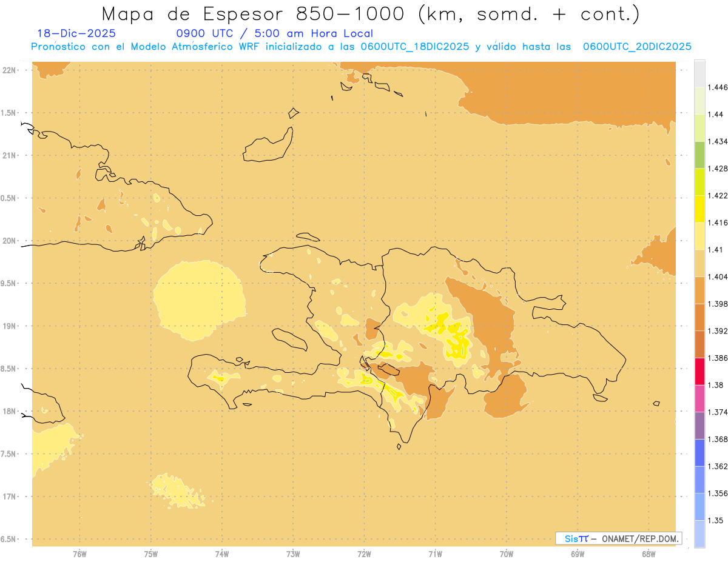The image size is (728, 562).
Task: Click the legend value '1.368'
Action: coord(718,440)
